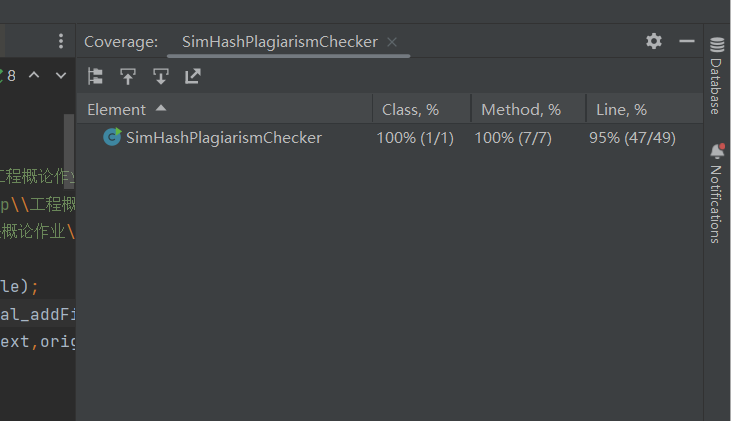Screen dimensions: 731x421
Task: Click the export coverage report icon
Action: pos(193,76)
